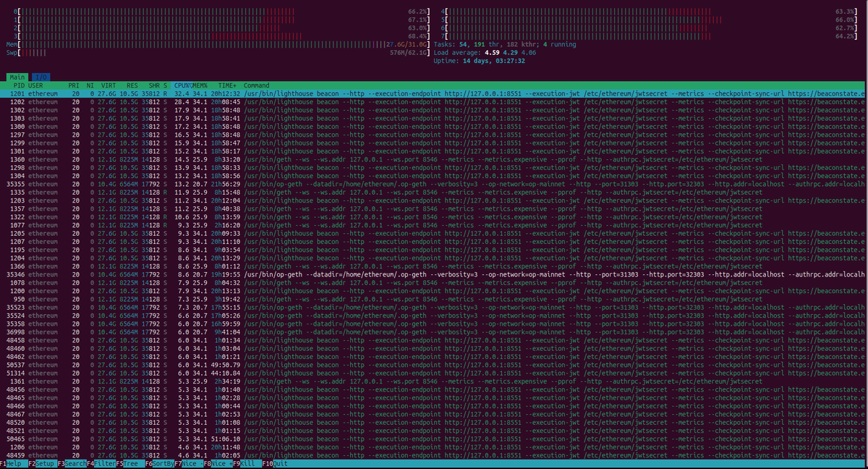Sort by the TIME+ column header
This screenshot has width=868, height=469.
[x=227, y=85]
